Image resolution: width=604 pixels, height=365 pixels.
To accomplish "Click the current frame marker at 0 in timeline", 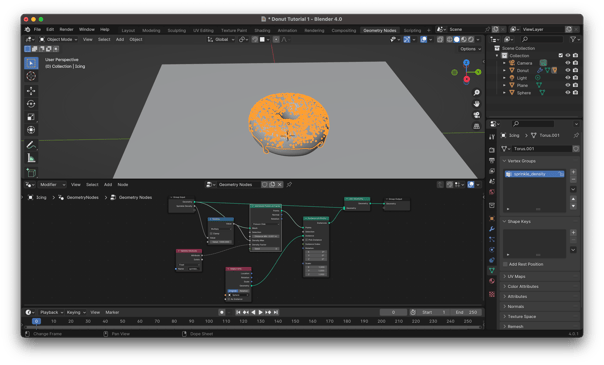I will [x=36, y=321].
